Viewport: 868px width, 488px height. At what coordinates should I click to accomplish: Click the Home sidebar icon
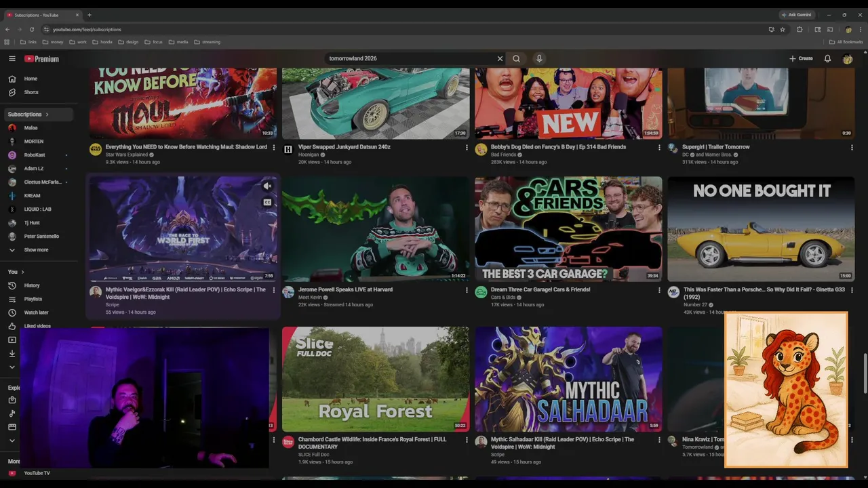(x=12, y=79)
